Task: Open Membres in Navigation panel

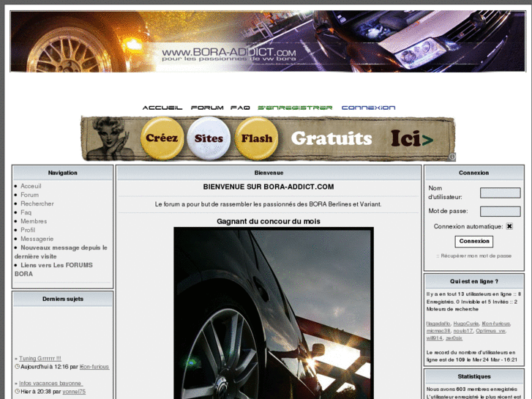Action: (x=34, y=221)
